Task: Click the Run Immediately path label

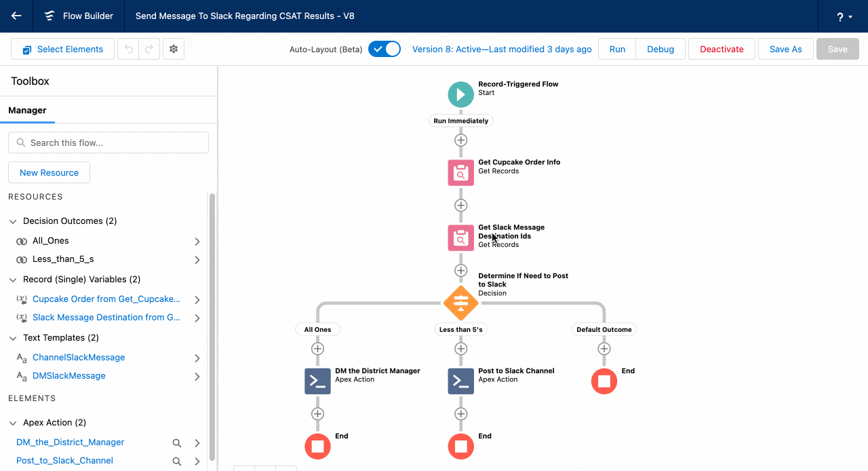Action: [x=461, y=121]
